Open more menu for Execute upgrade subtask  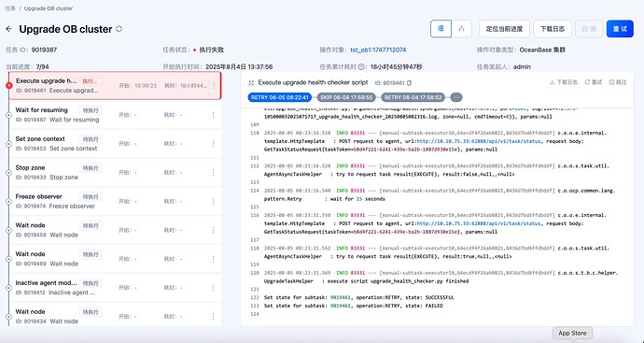click(x=213, y=86)
